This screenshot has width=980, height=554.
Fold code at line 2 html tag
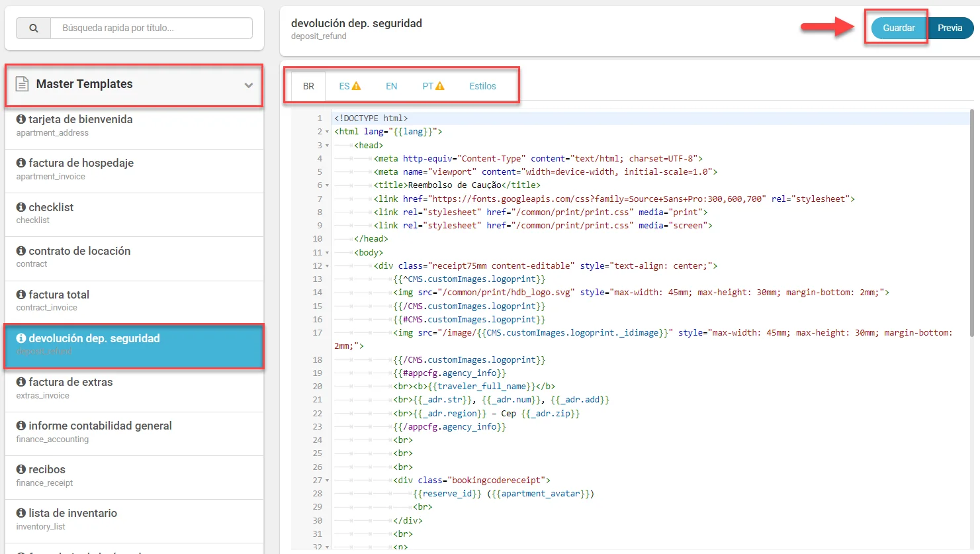[327, 132]
